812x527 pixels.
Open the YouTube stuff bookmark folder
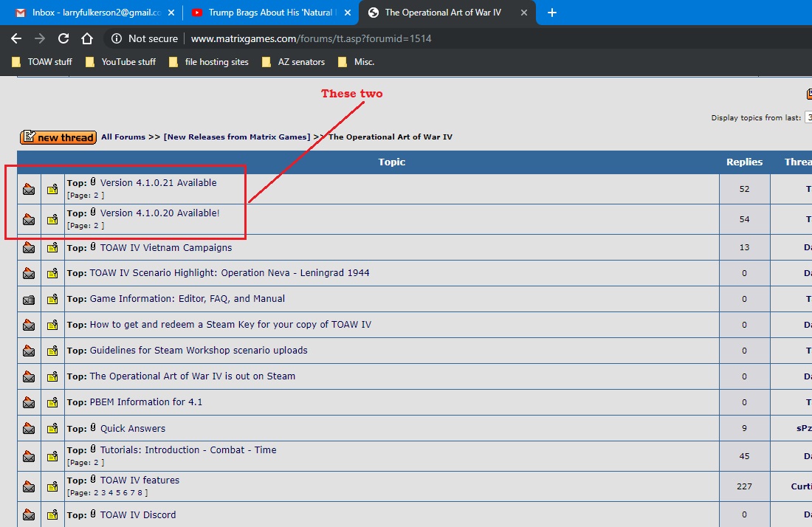coord(120,62)
